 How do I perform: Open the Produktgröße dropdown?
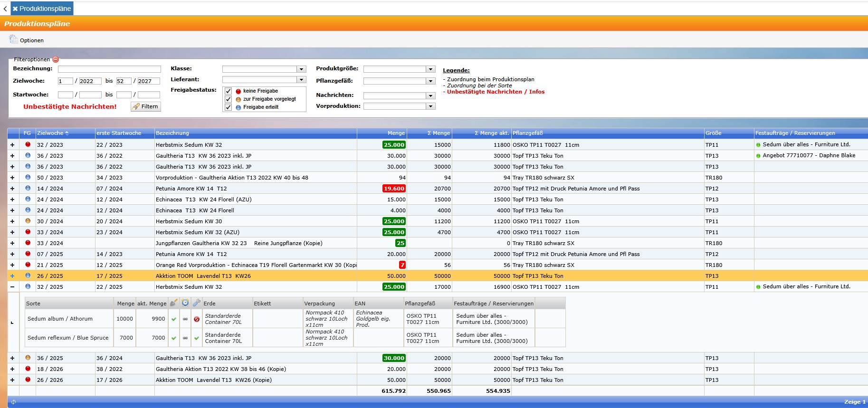coord(430,69)
